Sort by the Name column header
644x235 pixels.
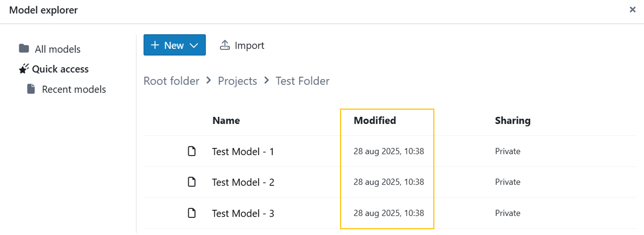[x=226, y=121]
